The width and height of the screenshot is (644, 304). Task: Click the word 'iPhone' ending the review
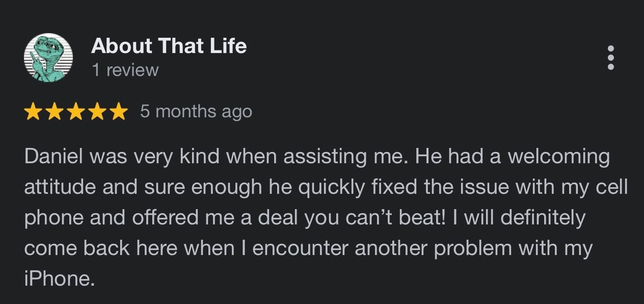click(60, 278)
